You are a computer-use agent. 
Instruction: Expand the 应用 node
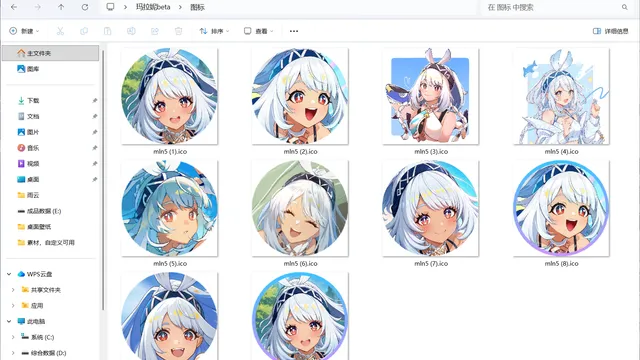[13, 305]
